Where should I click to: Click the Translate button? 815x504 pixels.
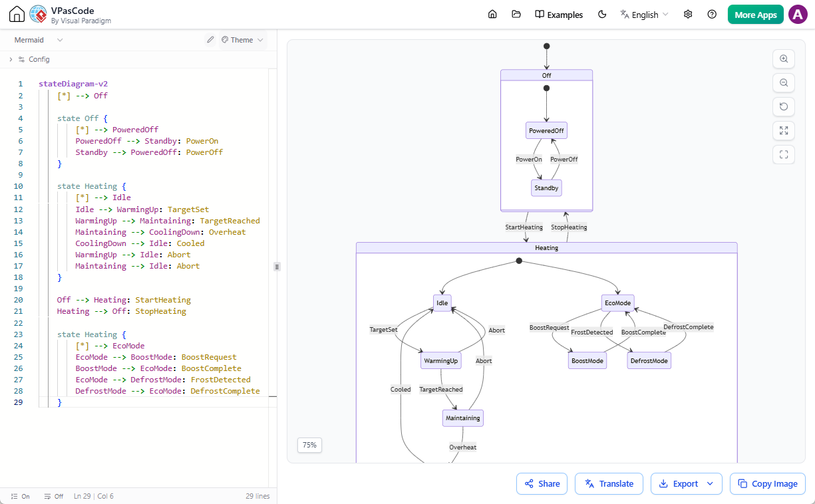tap(609, 483)
